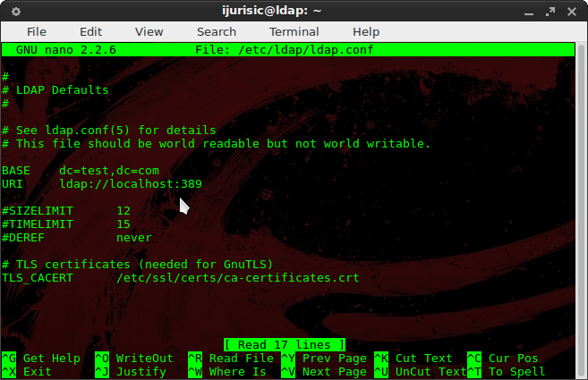The image size is (588, 380).
Task: Click the '# TLS certificates' comment line
Action: [x=137, y=265]
